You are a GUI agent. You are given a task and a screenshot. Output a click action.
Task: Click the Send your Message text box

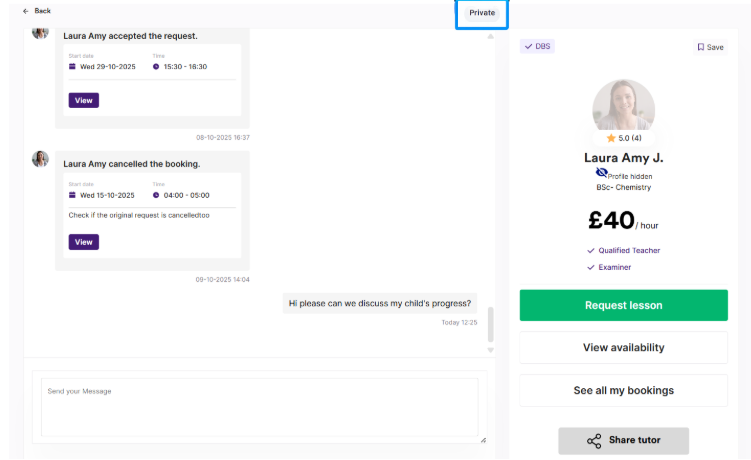pos(260,407)
